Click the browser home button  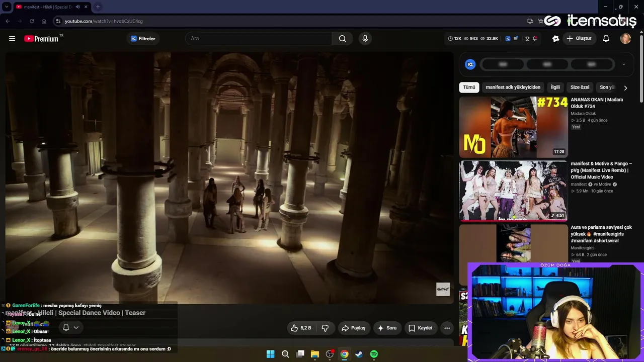click(x=44, y=21)
